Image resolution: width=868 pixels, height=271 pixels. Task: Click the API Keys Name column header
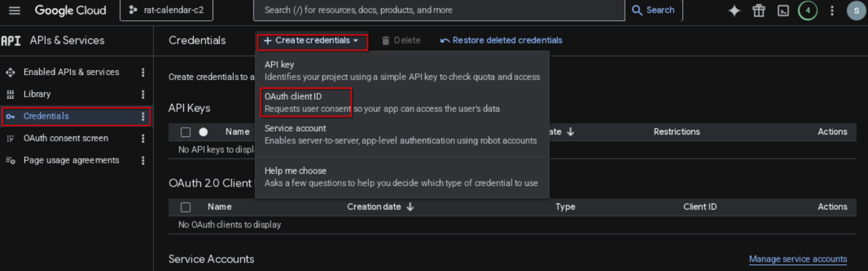[x=237, y=132]
